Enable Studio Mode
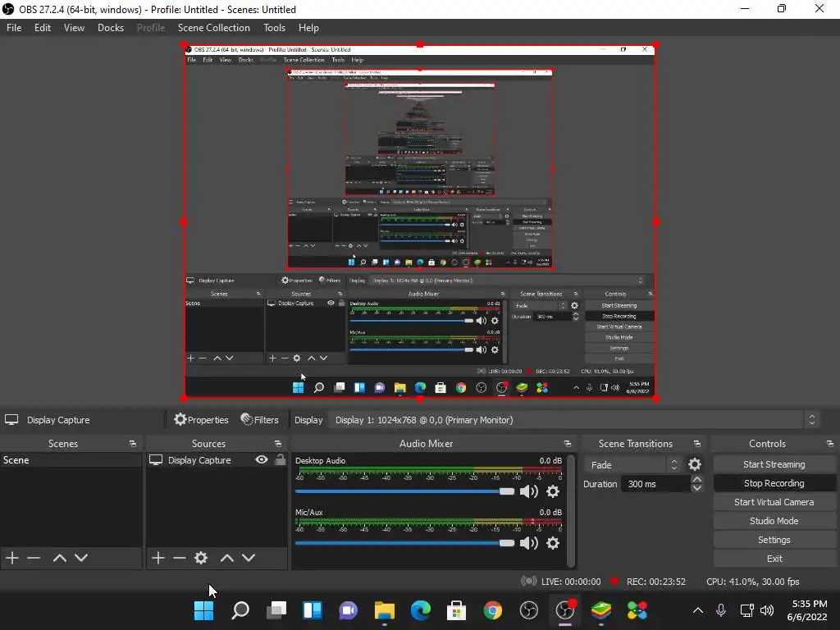This screenshot has width=840, height=630. tap(774, 521)
